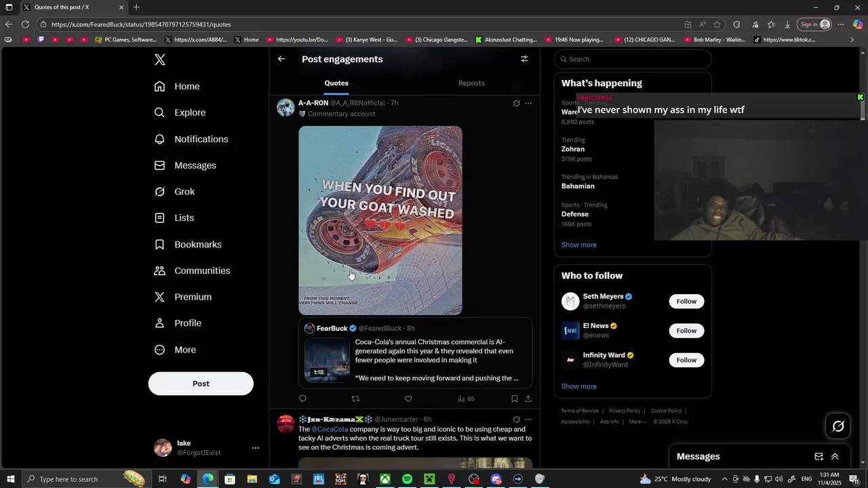Screen dimensions: 868x488
Task: Open Messages in the left sidebar
Action: point(185,165)
